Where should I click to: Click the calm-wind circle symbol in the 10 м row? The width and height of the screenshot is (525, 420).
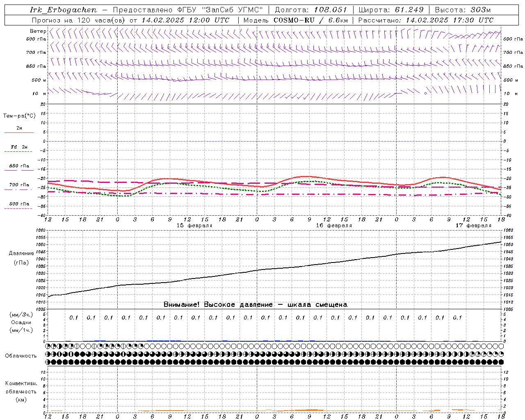click(426, 94)
